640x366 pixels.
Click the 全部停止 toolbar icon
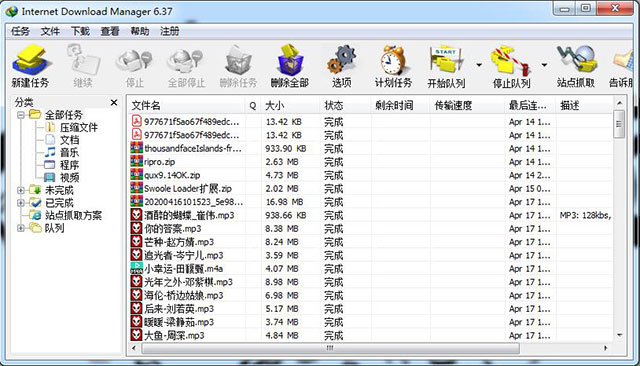pyautogui.click(x=186, y=60)
